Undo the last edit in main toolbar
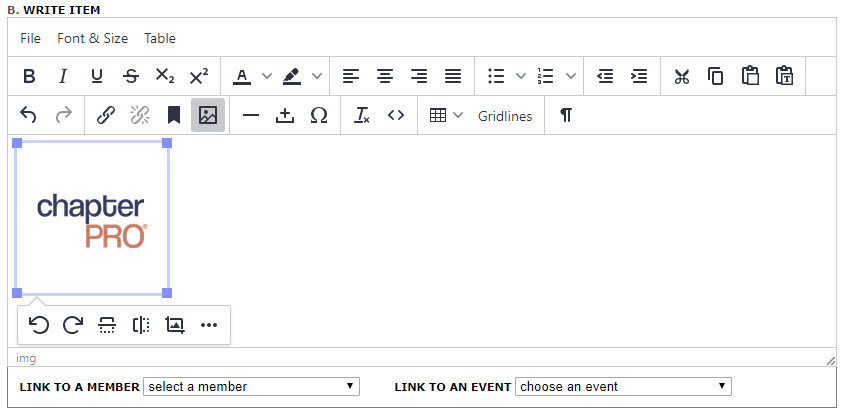 28,116
